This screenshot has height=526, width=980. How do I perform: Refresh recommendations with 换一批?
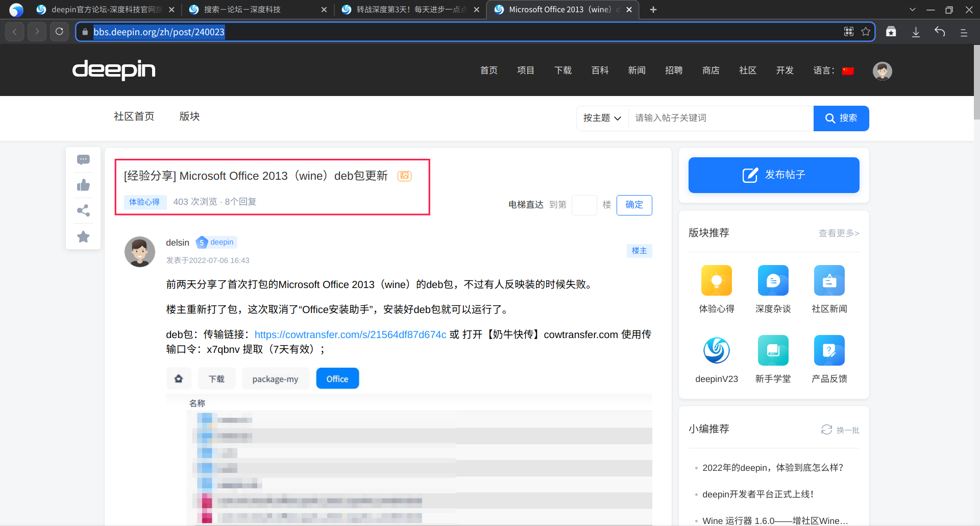coord(840,430)
